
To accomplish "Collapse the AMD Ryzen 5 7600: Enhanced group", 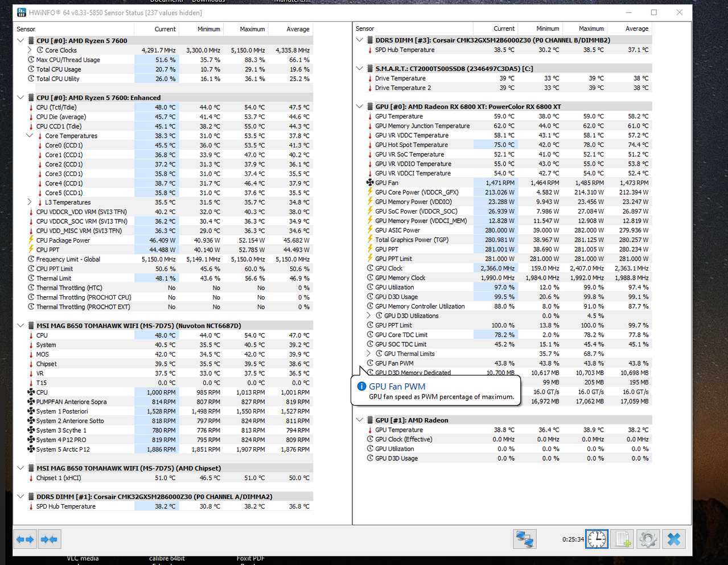I will click(x=20, y=98).
